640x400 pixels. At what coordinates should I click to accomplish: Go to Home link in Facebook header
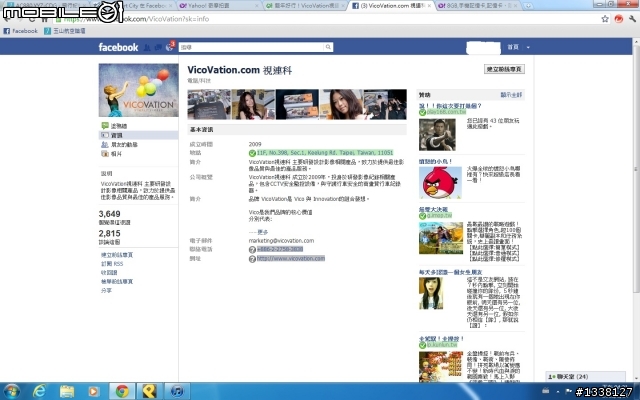(x=513, y=47)
